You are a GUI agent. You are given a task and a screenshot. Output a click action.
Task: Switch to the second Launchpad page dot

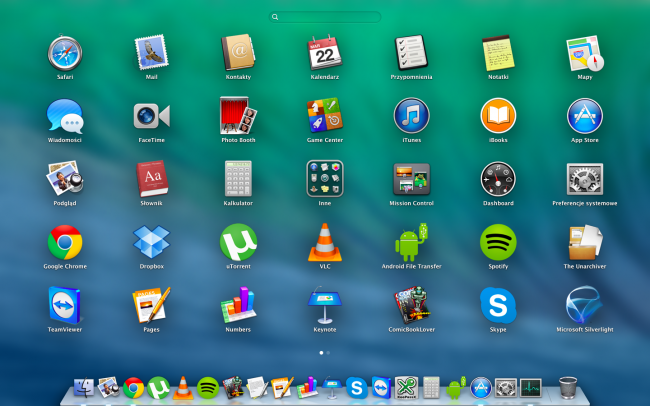[328, 353]
